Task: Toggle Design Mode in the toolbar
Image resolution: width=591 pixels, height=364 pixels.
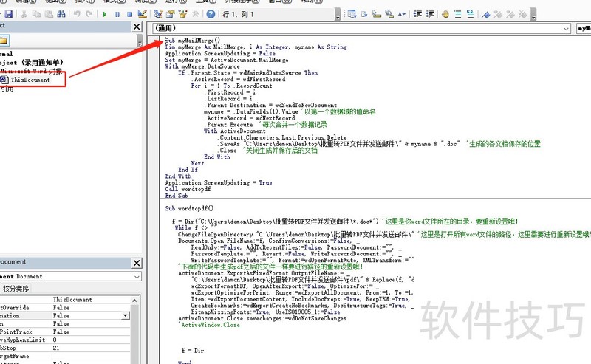Action: (142, 13)
